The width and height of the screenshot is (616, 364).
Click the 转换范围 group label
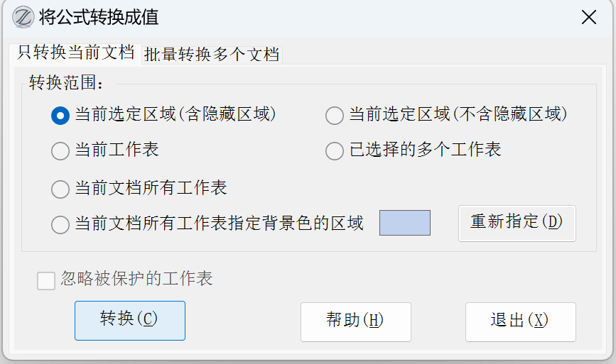click(66, 83)
